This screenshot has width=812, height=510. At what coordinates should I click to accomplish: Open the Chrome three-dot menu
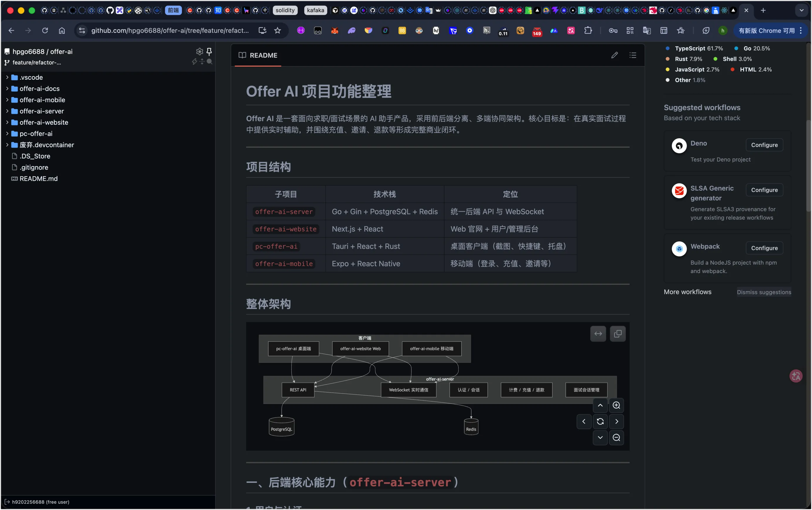[x=801, y=30]
